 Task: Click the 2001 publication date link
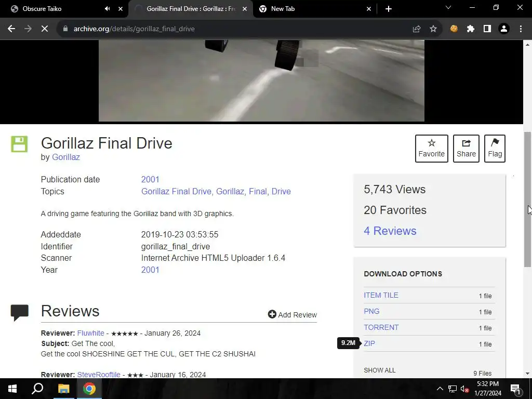tap(150, 179)
